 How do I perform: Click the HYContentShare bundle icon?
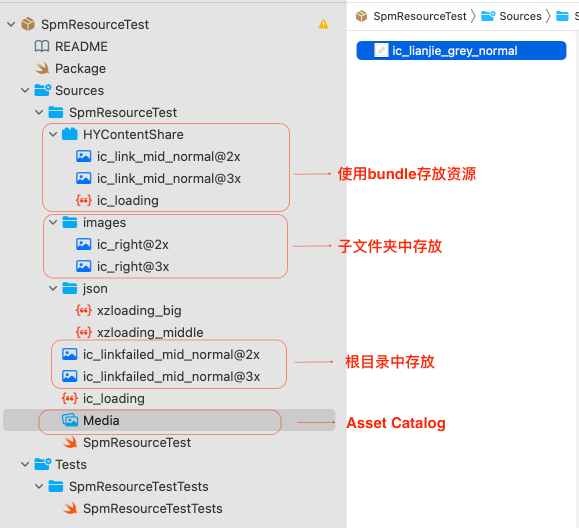coord(70,134)
